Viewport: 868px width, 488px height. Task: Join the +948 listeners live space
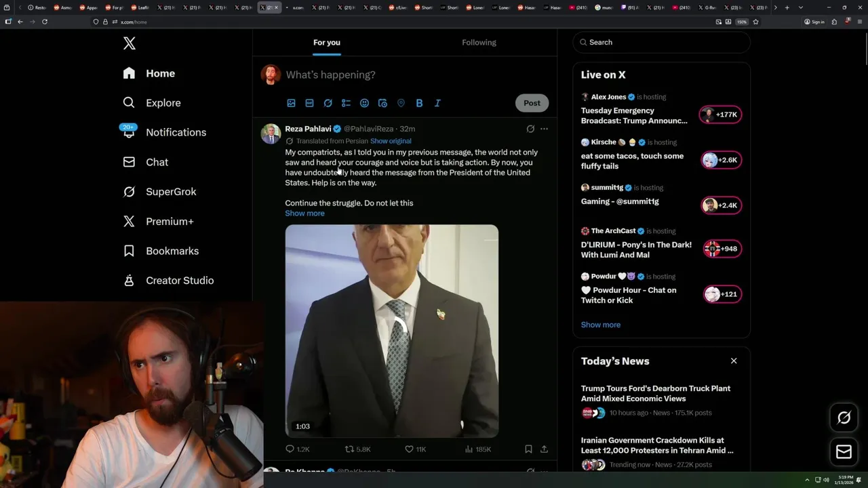click(722, 249)
